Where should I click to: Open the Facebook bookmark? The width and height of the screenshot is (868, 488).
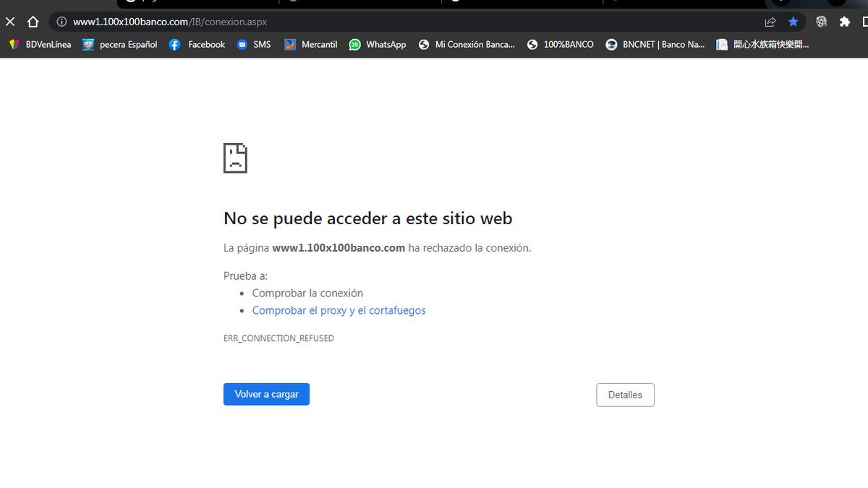click(197, 45)
